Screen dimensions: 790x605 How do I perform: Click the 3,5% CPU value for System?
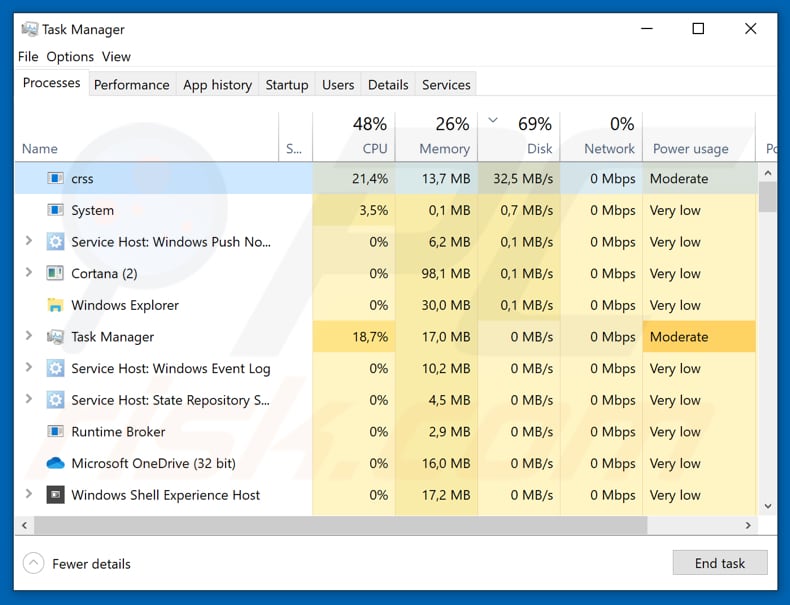[x=373, y=211]
